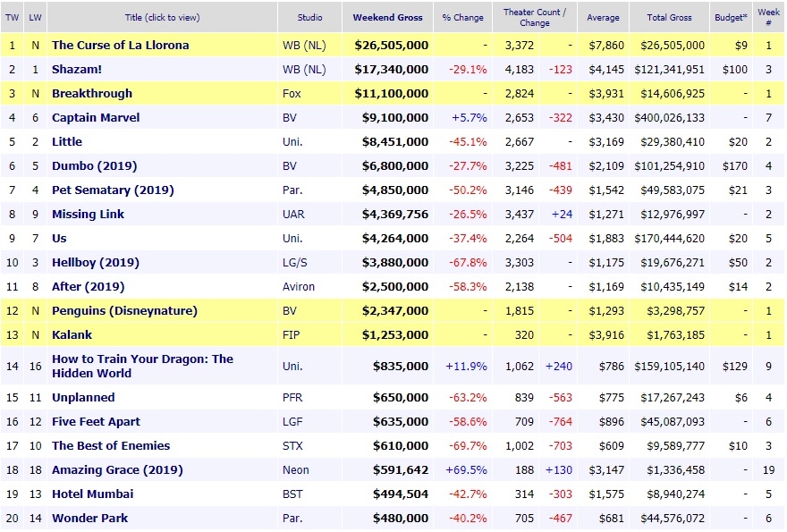The image size is (787, 532).
Task: Click The Best of Enemies link
Action: tap(111, 445)
